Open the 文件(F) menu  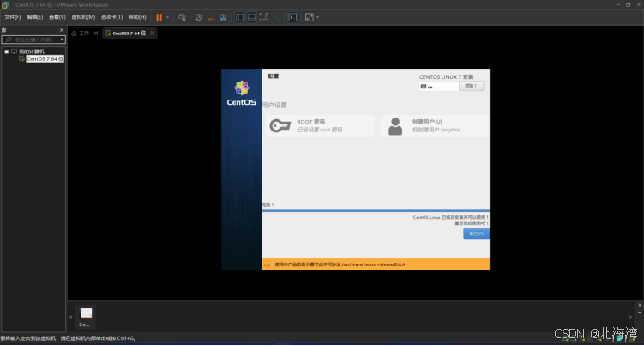[x=12, y=17]
